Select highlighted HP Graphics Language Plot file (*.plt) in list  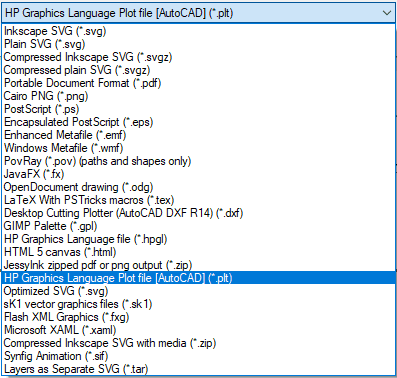198,278
